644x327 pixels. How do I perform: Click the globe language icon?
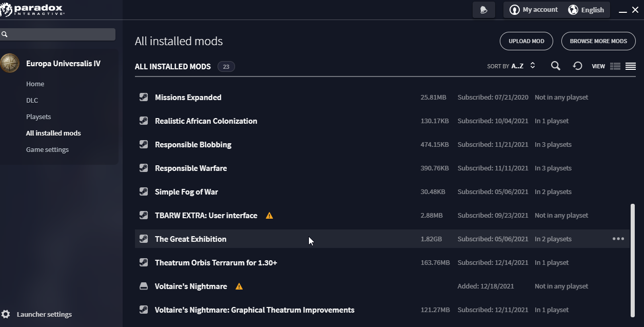click(x=573, y=10)
